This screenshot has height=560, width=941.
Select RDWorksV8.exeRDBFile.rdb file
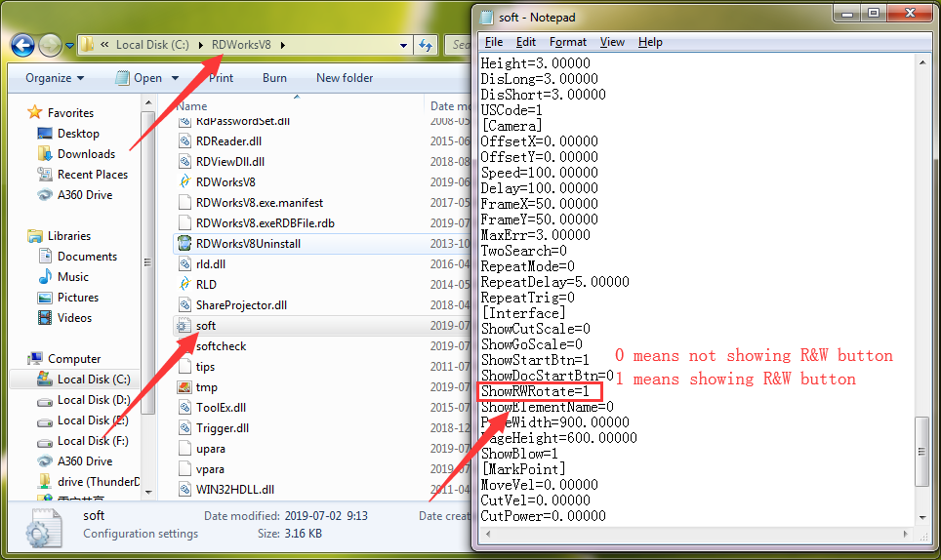pos(266,223)
